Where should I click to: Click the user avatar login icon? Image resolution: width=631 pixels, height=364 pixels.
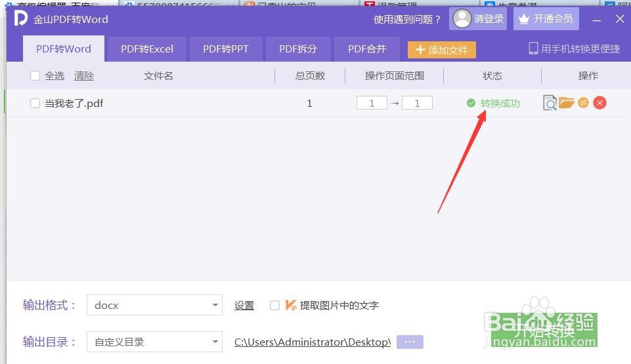(x=462, y=18)
